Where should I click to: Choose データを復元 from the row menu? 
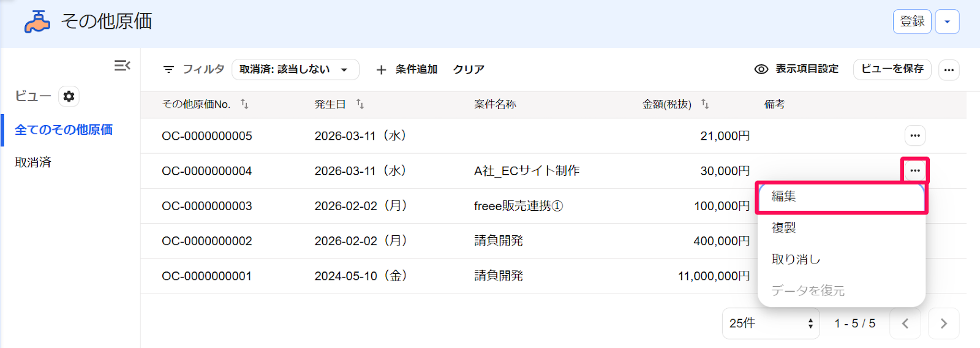tap(842, 290)
